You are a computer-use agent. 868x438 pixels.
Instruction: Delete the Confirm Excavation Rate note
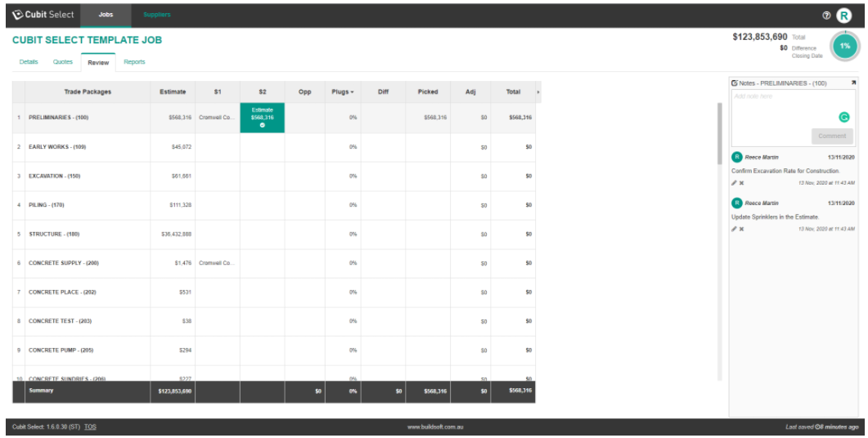pyautogui.click(x=742, y=183)
